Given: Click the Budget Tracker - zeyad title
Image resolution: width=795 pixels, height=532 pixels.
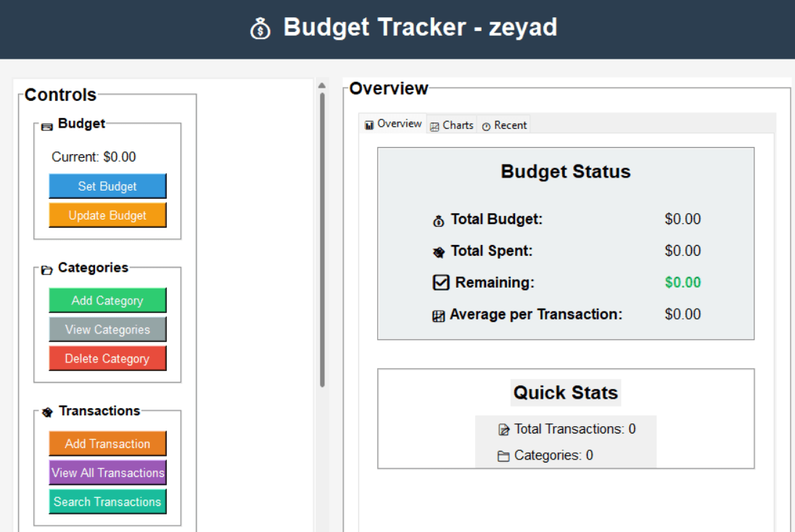Looking at the screenshot, I should (x=420, y=27).
